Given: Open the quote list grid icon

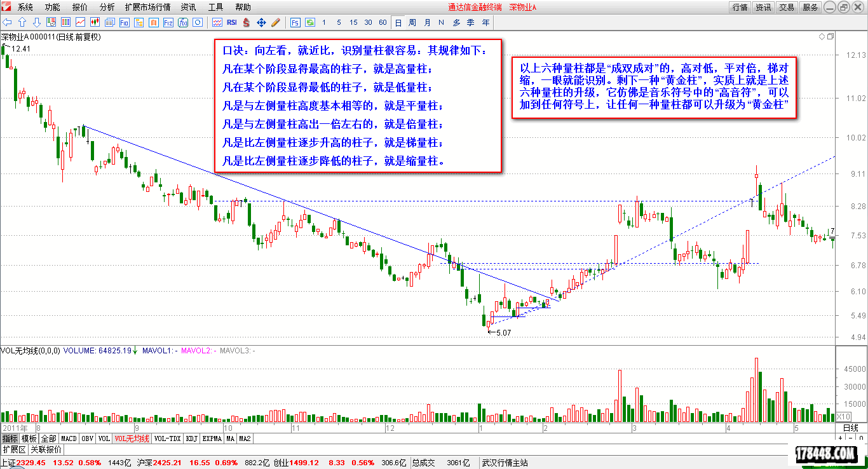Looking at the screenshot, I should click(x=66, y=22).
